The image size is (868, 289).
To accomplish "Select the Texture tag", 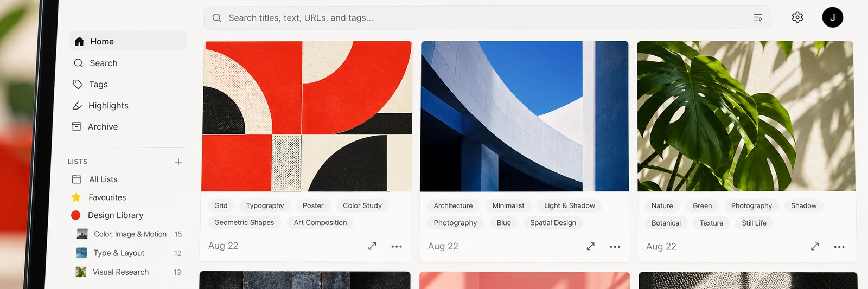I will [x=711, y=223].
